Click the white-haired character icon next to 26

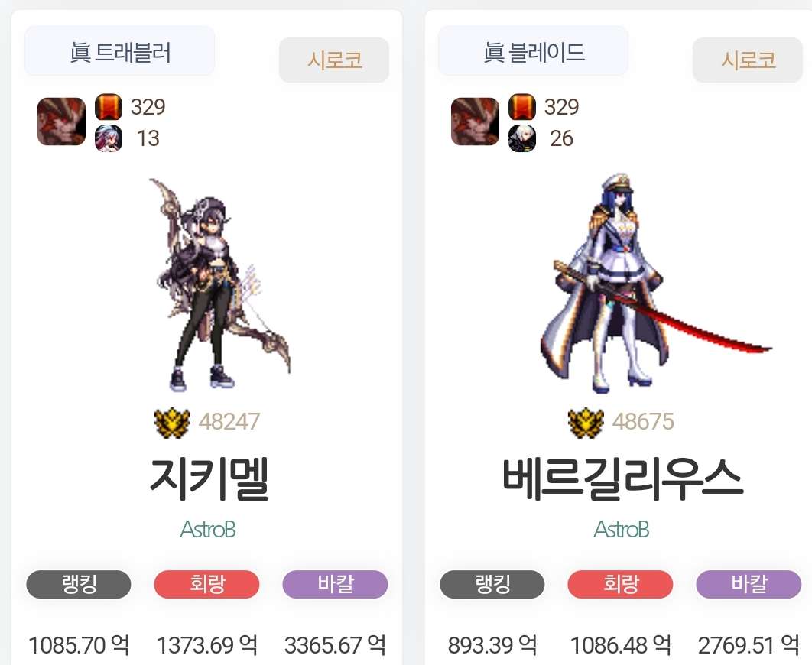[x=522, y=138]
